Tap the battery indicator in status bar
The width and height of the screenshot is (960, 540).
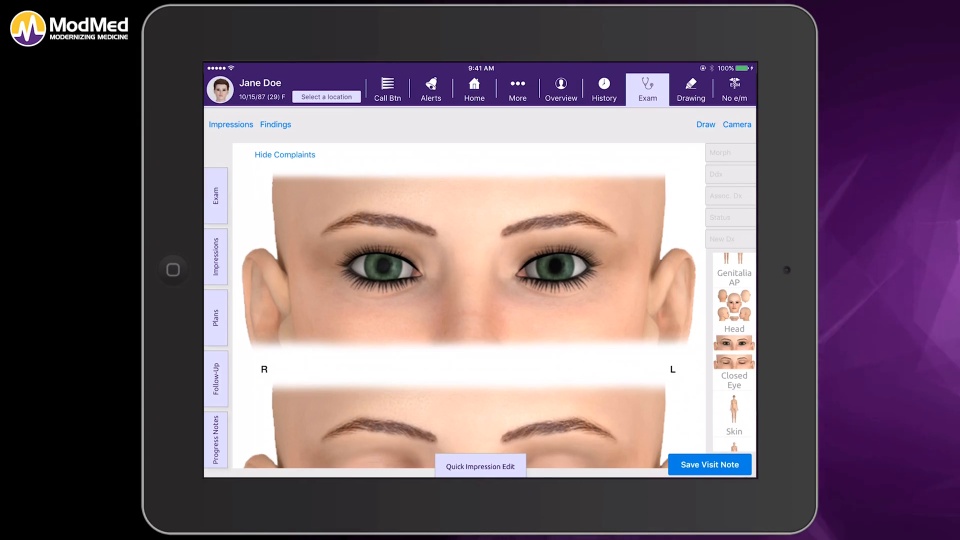tap(743, 68)
